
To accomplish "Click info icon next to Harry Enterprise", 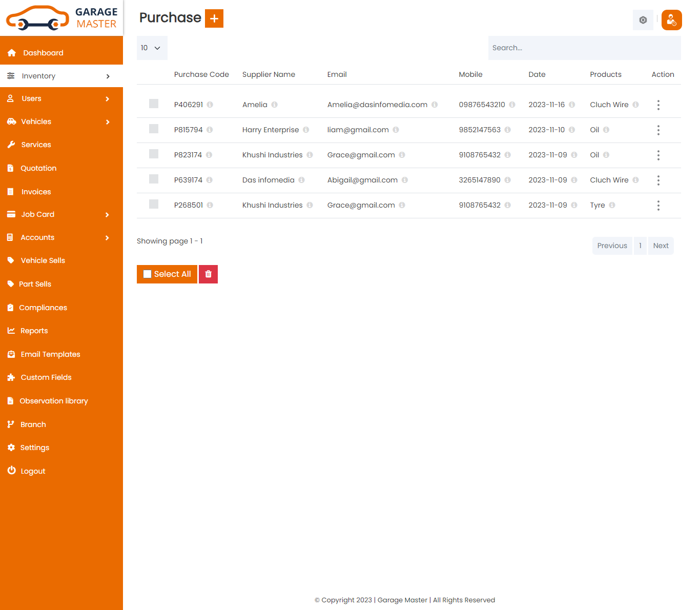I will pyautogui.click(x=306, y=130).
